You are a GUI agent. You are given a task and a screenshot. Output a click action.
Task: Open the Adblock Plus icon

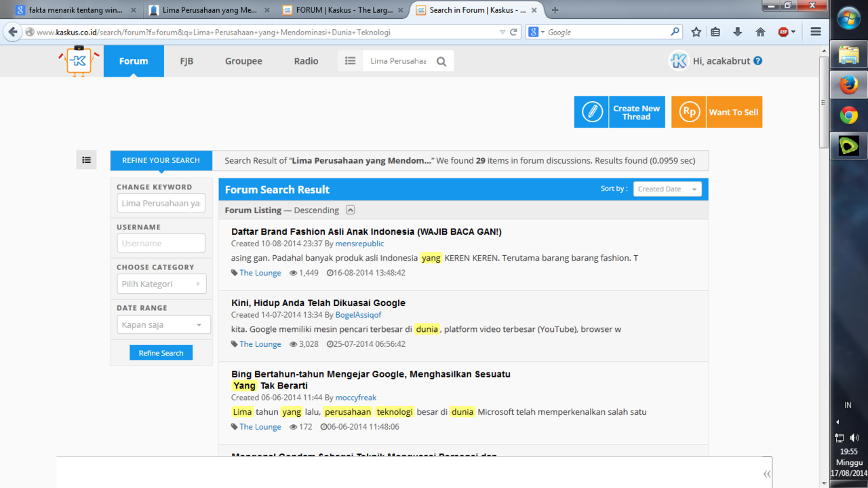click(783, 32)
